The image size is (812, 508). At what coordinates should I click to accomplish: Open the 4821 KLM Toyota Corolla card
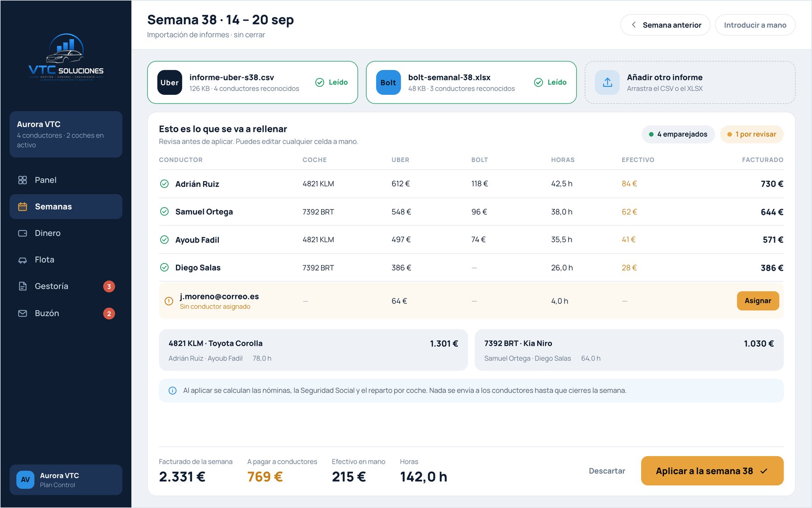click(x=314, y=350)
